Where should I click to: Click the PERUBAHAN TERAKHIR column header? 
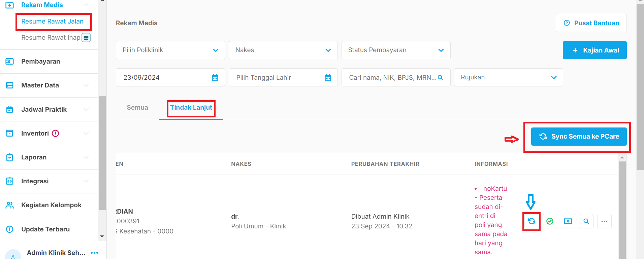385,164
